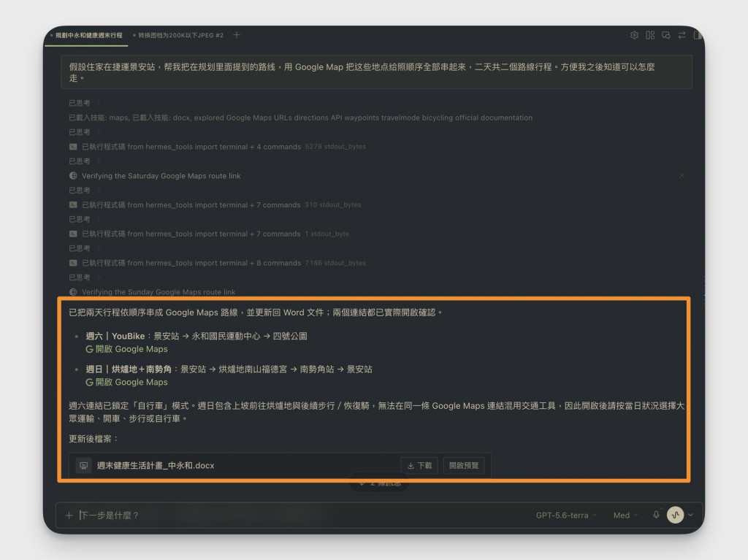Click the swap arrows icon in the header
The height and width of the screenshot is (560, 748).
click(682, 35)
